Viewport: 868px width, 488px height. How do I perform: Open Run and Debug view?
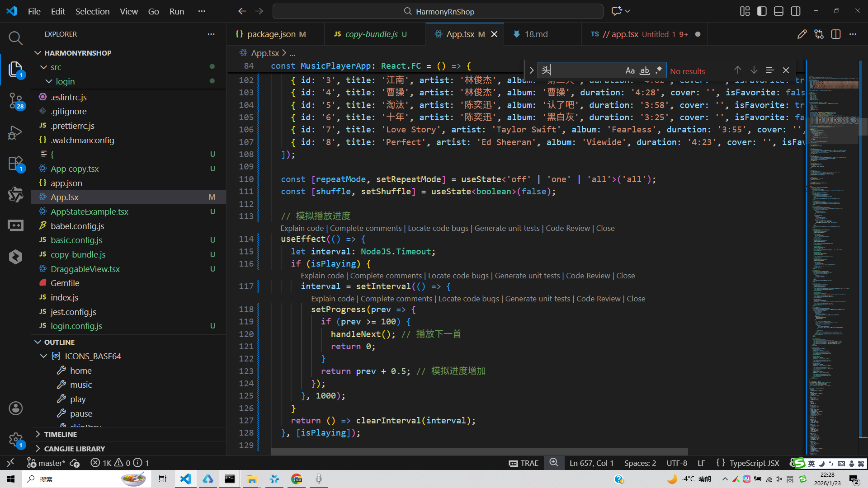tap(15, 133)
